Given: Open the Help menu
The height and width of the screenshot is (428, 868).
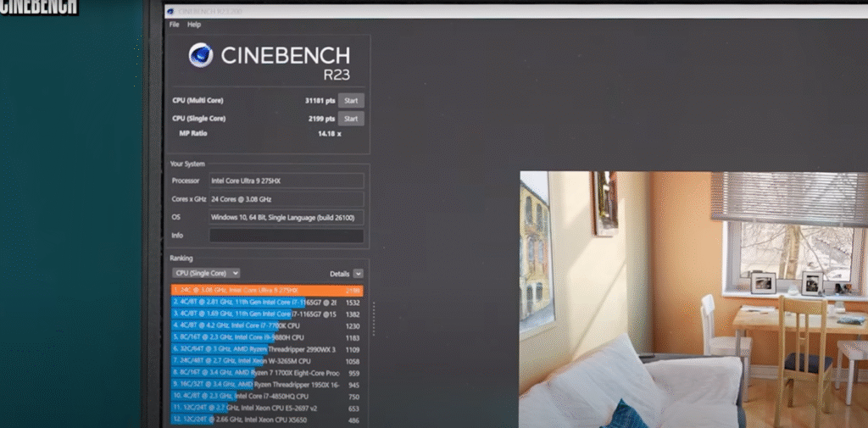Looking at the screenshot, I should [193, 25].
